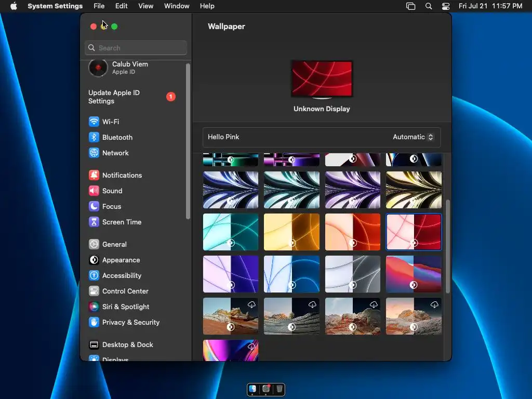This screenshot has width=532, height=399.
Task: Select the Accessibility icon
Action: coord(94,275)
